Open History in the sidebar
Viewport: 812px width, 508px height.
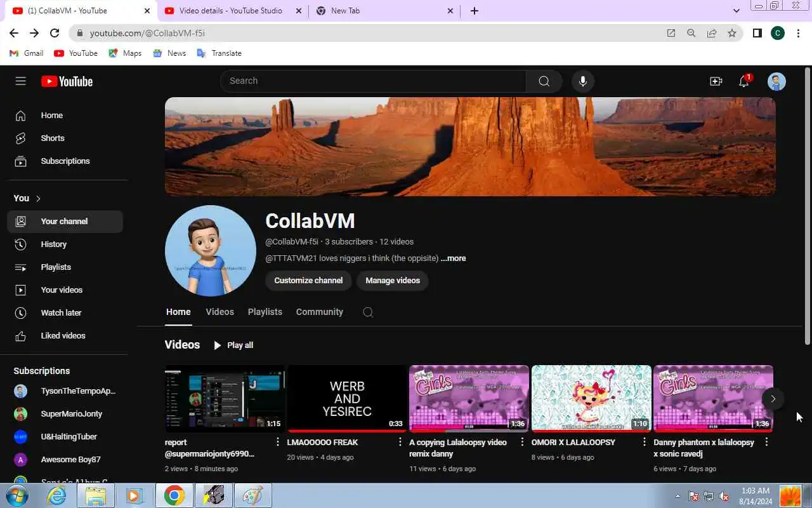point(65,244)
